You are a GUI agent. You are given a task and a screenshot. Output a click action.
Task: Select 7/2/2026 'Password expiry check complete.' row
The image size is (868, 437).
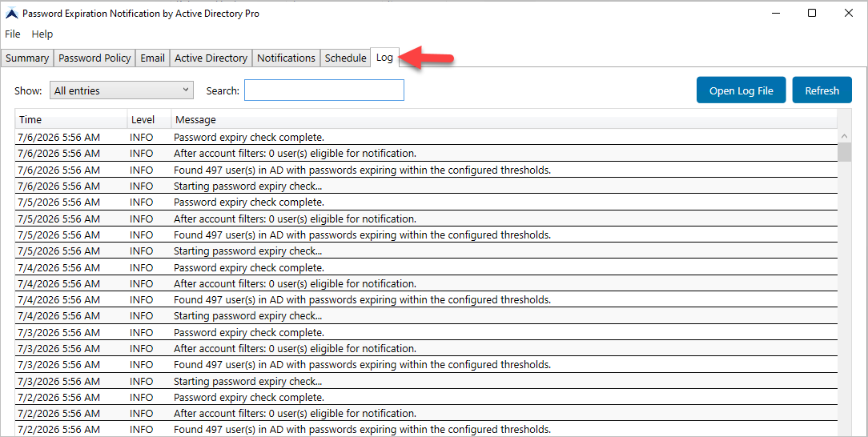[426, 398]
